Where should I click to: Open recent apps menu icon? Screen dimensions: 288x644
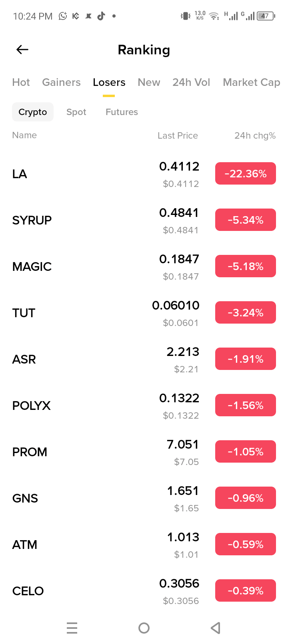pos(72,628)
